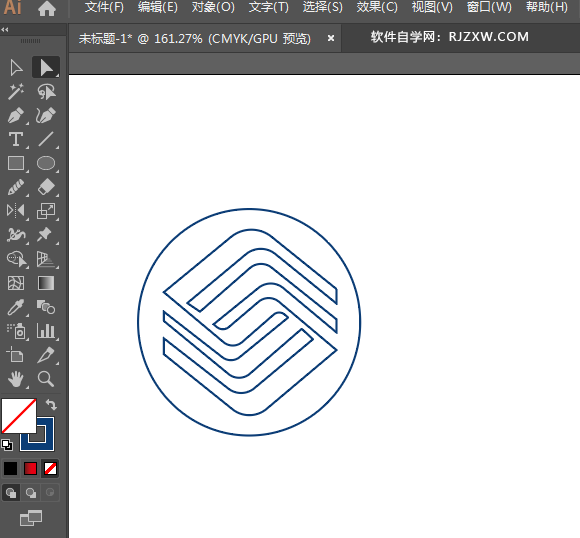Select the Gradient tool
The image size is (580, 538).
46,283
